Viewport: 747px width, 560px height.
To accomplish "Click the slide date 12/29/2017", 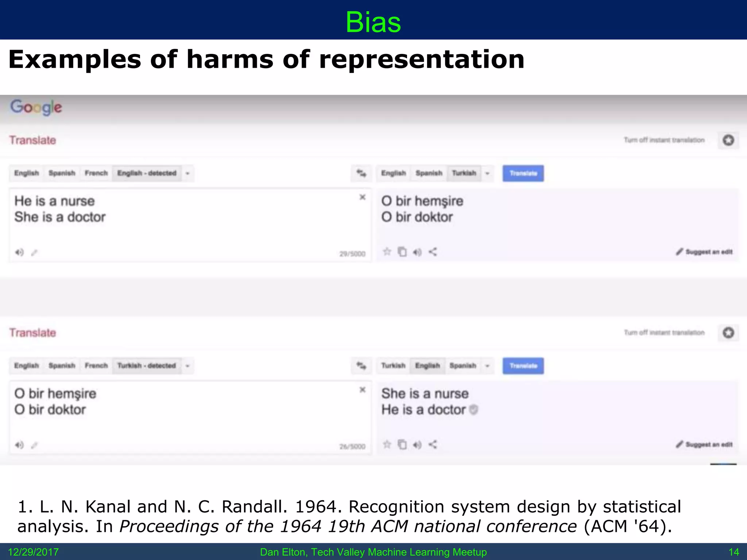I will tap(33, 552).
